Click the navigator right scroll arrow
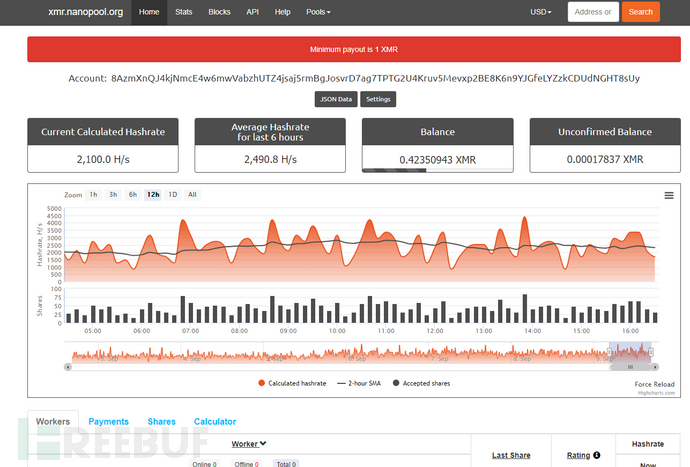The height and width of the screenshot is (467, 690). point(655,367)
